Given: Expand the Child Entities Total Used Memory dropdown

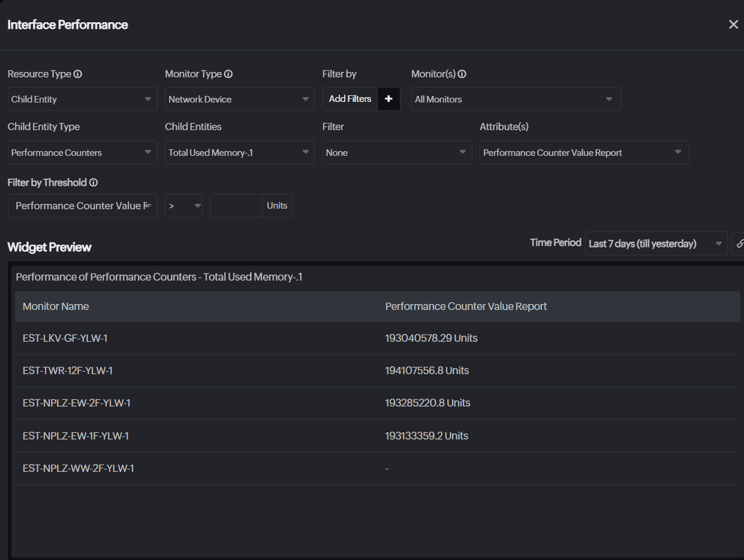Looking at the screenshot, I should 239,153.
